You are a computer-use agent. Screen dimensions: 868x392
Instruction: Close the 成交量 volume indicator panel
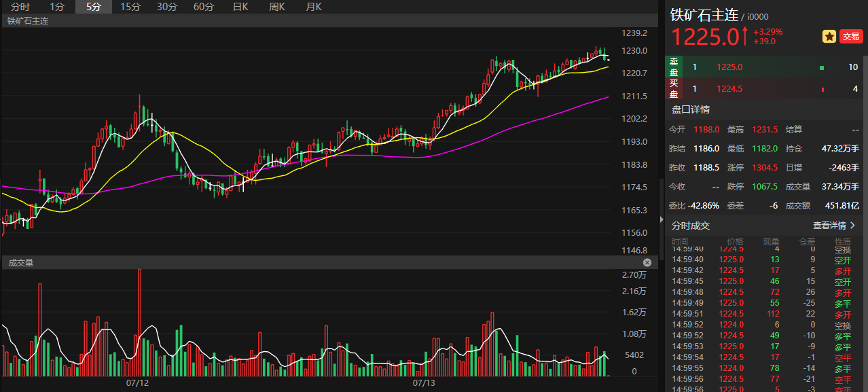[x=647, y=262]
